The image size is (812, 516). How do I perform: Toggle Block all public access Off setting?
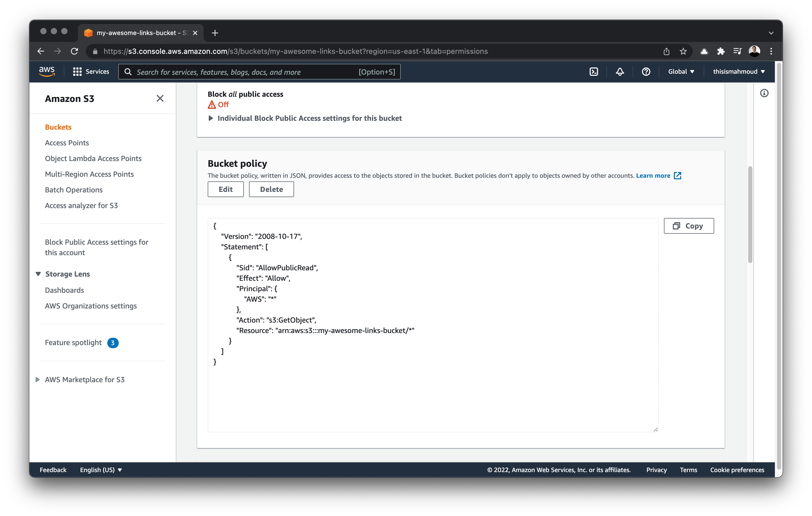[219, 104]
